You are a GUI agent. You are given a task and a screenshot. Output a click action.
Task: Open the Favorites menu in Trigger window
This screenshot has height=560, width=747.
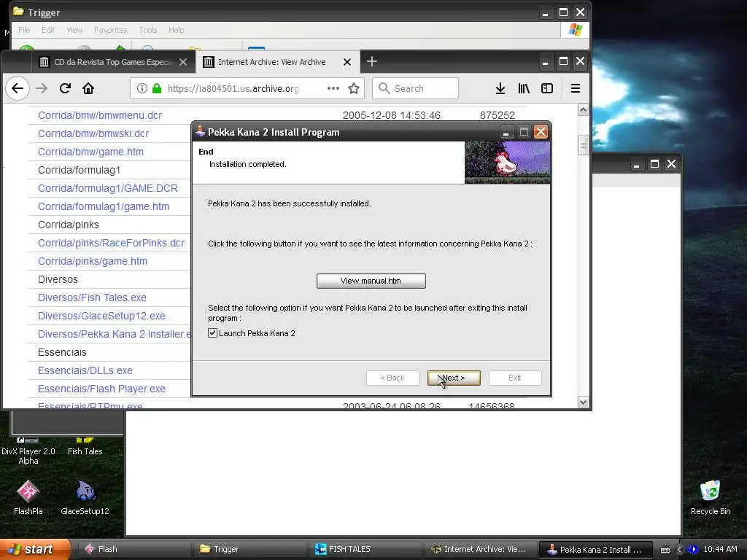coord(111,30)
